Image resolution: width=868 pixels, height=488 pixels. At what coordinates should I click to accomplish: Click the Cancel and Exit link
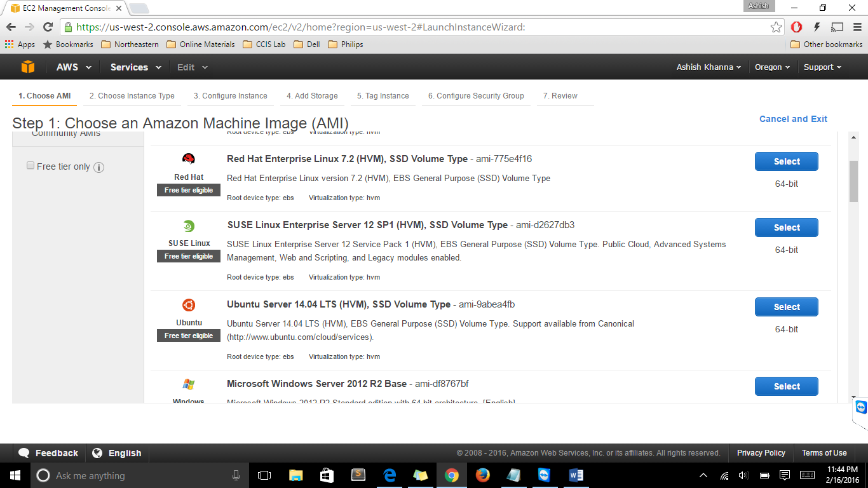793,119
